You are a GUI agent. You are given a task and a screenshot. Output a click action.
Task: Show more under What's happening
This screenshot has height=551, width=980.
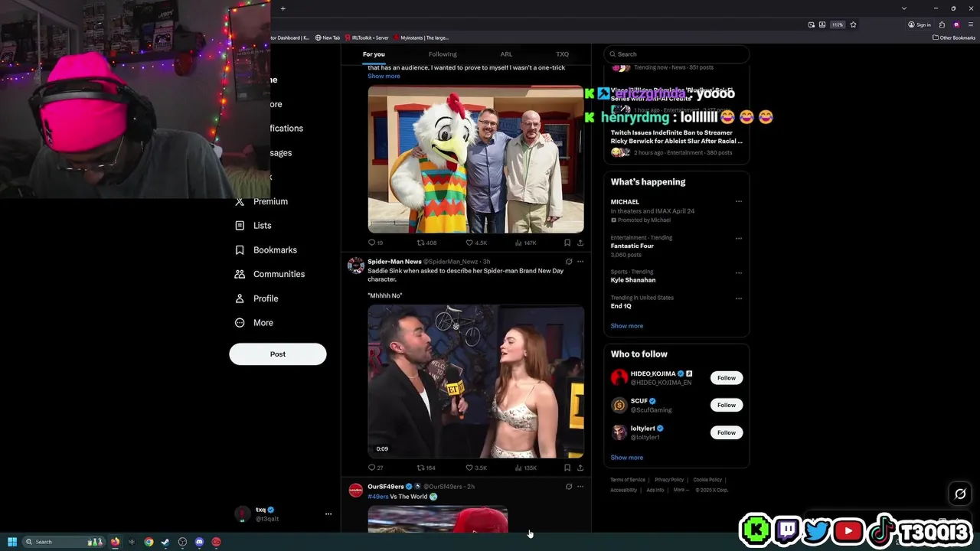pyautogui.click(x=627, y=326)
